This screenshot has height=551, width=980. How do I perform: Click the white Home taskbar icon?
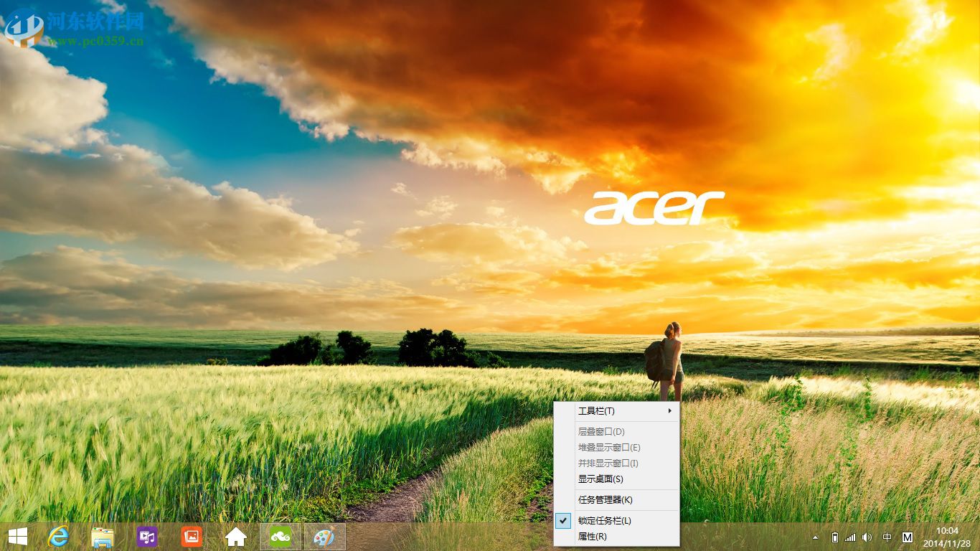click(x=236, y=537)
